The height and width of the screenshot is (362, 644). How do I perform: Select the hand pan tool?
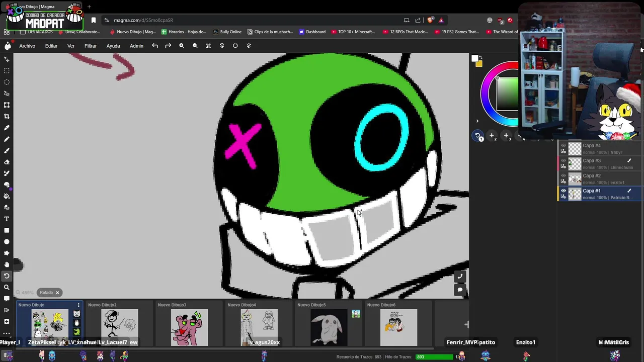point(7,264)
